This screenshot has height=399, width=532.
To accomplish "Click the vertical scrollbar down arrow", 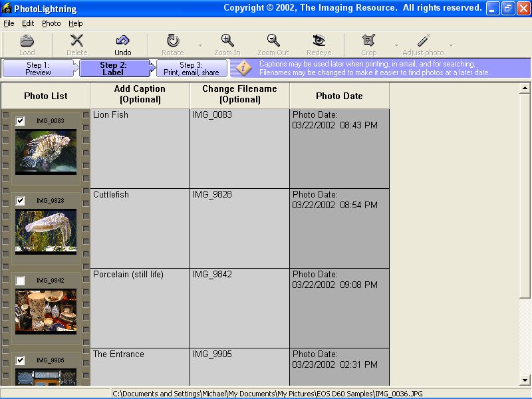I will [x=525, y=380].
